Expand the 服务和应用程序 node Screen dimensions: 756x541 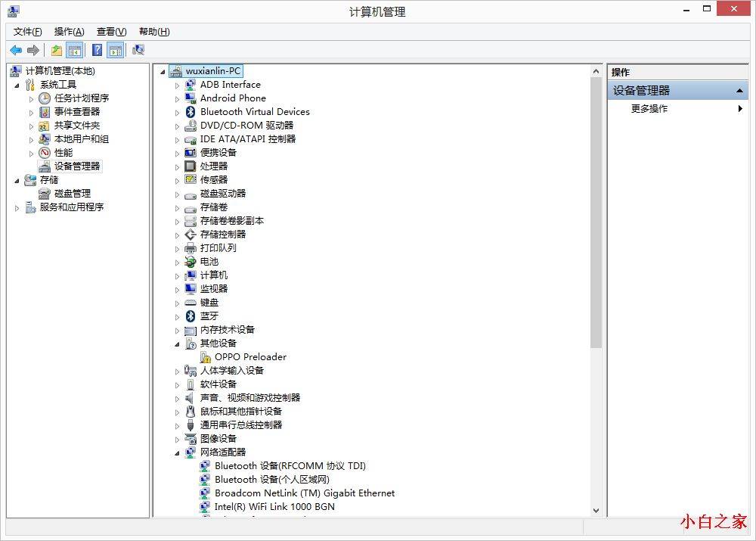[x=17, y=208]
